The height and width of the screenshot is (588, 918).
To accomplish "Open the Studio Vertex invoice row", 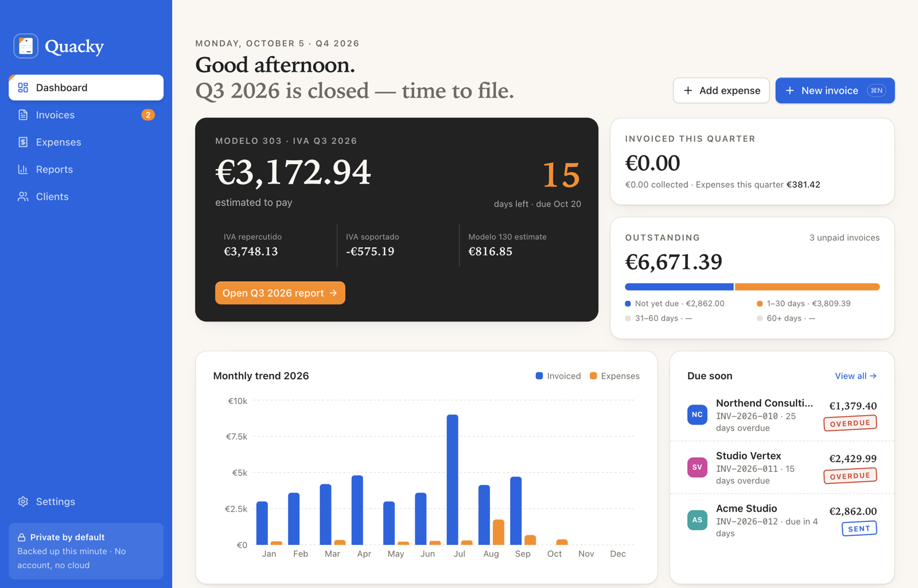I will [782, 468].
